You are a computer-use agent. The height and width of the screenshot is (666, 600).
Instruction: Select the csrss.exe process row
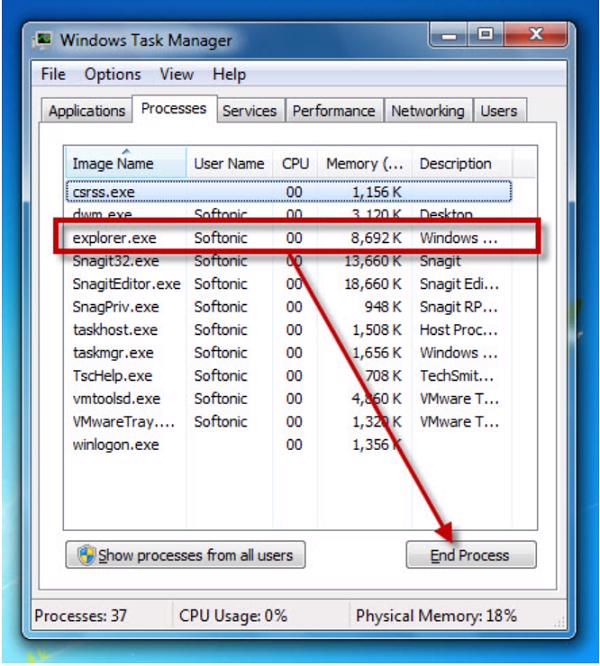[289, 192]
